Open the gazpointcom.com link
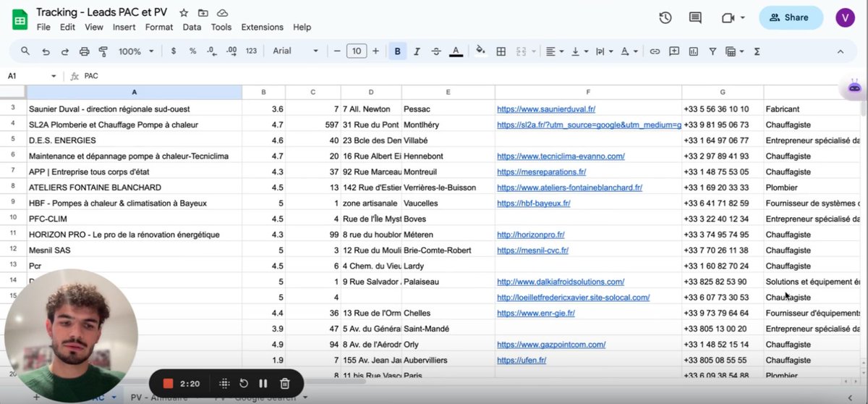The height and width of the screenshot is (404, 868). [x=551, y=345]
